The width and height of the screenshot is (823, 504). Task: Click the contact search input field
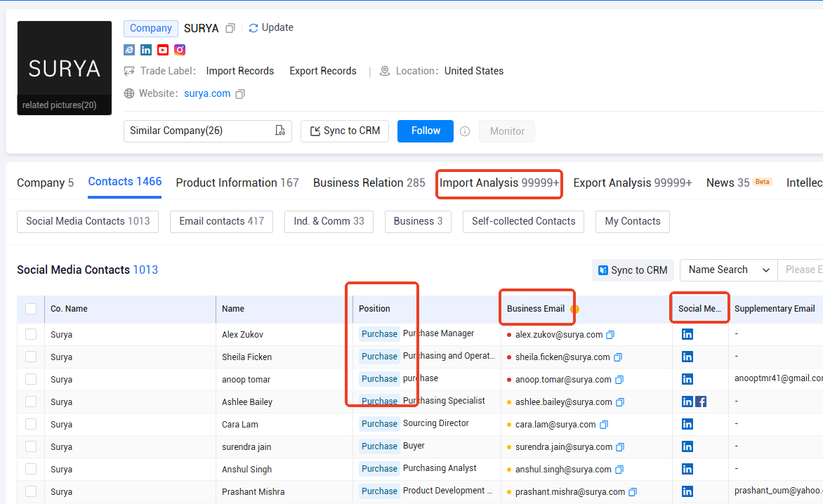(x=801, y=270)
